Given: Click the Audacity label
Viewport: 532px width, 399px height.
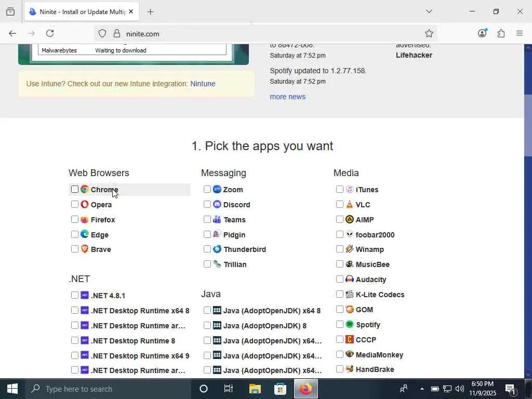Looking at the screenshot, I should (x=371, y=280).
